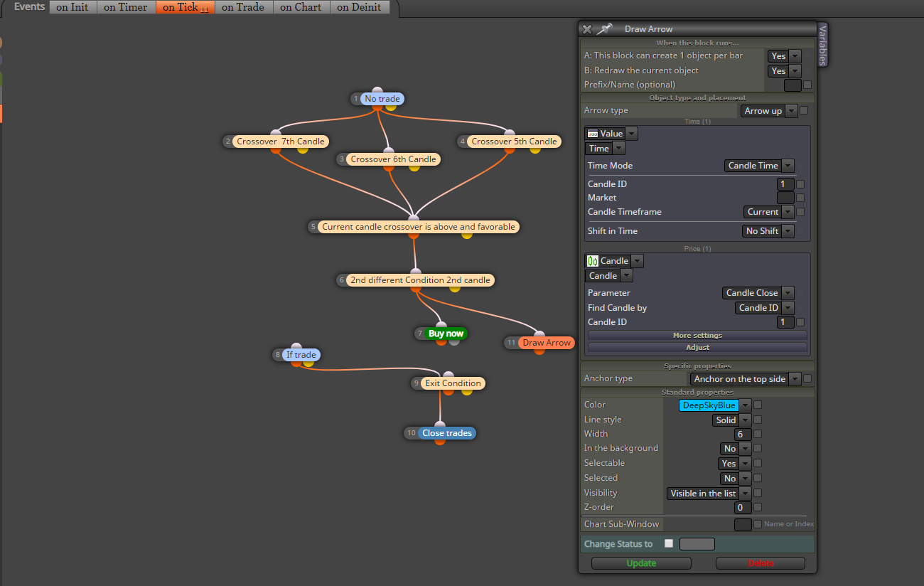924x586 pixels.
Task: Switch to the on Trade events tab
Action: pyautogui.click(x=243, y=7)
